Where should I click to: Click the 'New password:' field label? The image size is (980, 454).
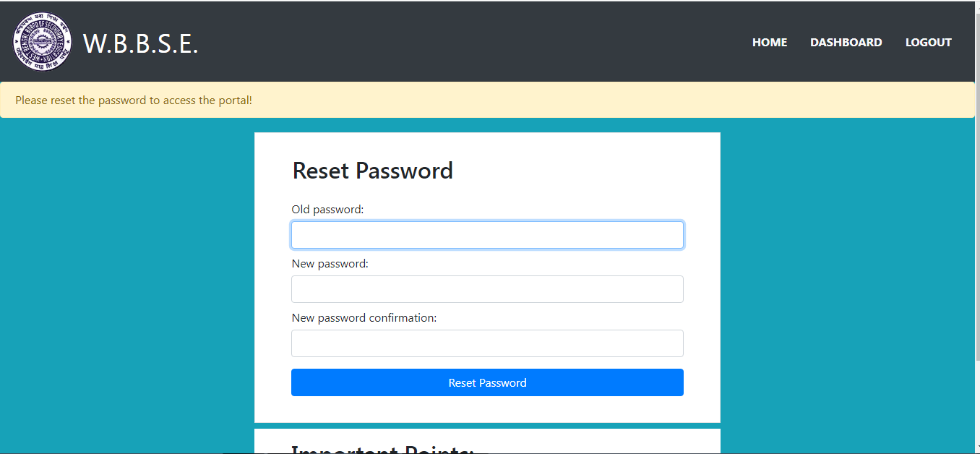click(330, 264)
